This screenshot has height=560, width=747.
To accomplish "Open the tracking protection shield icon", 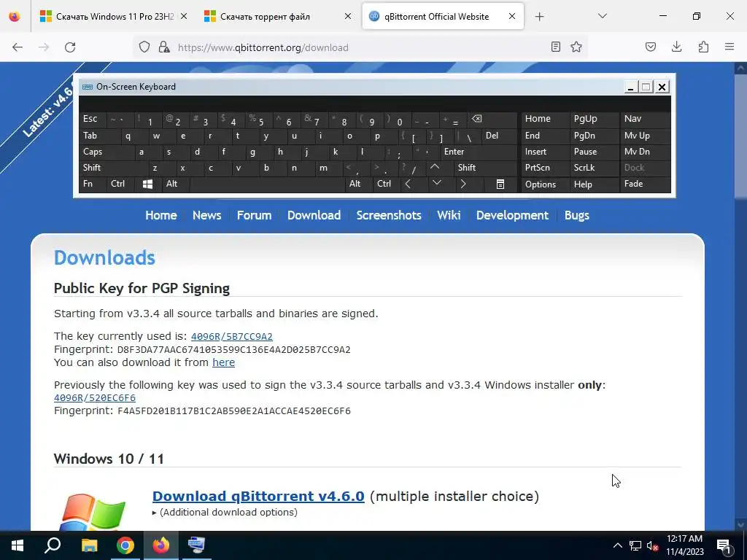I will tap(144, 47).
